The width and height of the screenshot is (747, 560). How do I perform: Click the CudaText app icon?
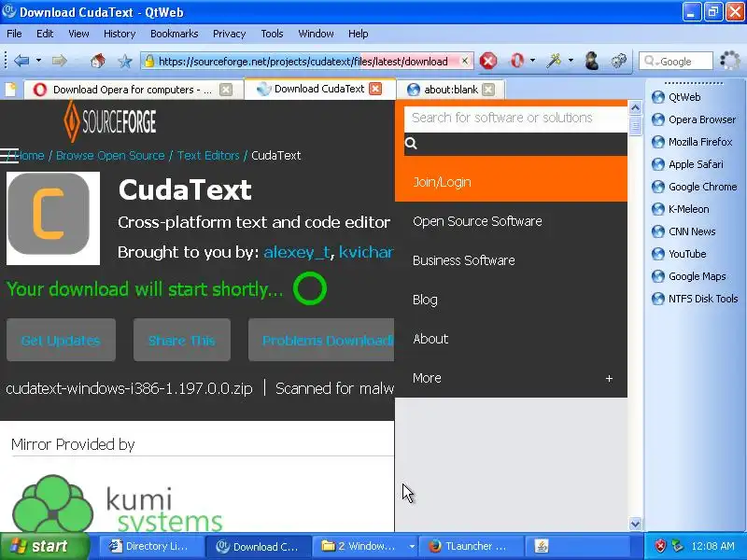click(53, 218)
